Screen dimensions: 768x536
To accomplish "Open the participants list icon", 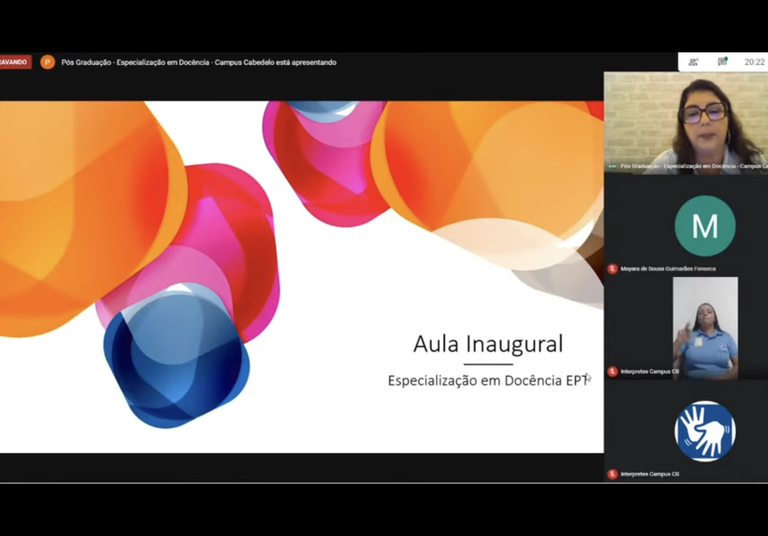I will pyautogui.click(x=693, y=62).
